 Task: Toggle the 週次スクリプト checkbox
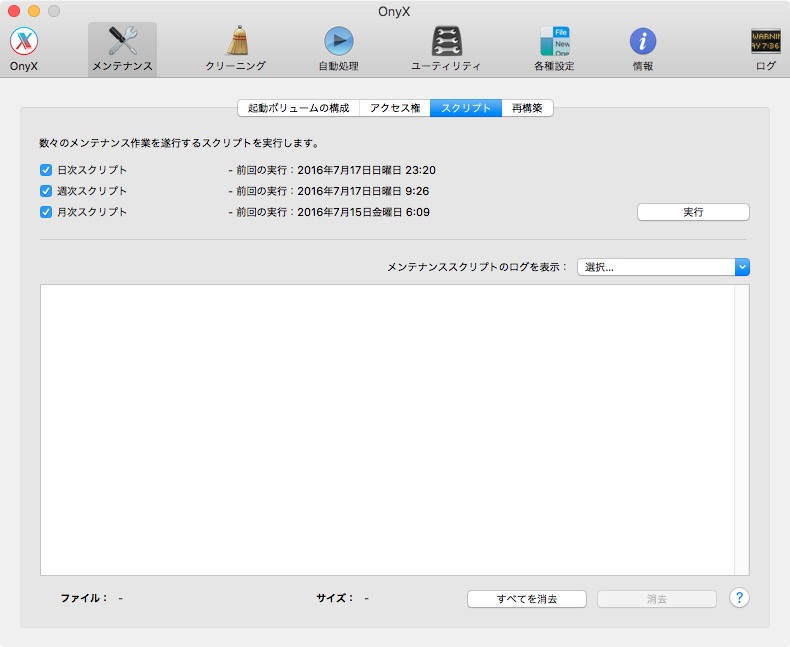[46, 191]
